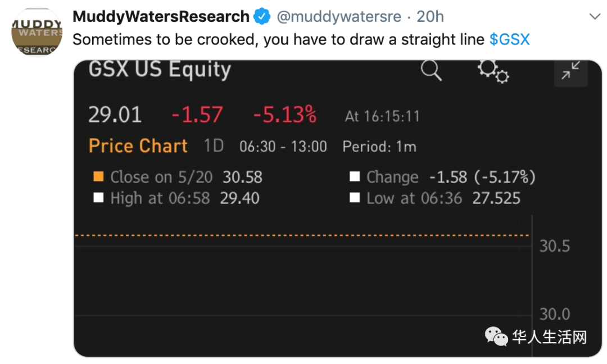Click the @muddywatersre handle
This screenshot has width=607, height=364.
coord(339,17)
